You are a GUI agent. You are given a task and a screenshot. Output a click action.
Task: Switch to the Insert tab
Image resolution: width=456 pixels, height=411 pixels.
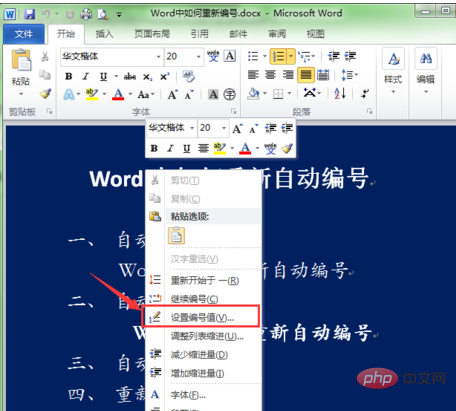(x=105, y=34)
